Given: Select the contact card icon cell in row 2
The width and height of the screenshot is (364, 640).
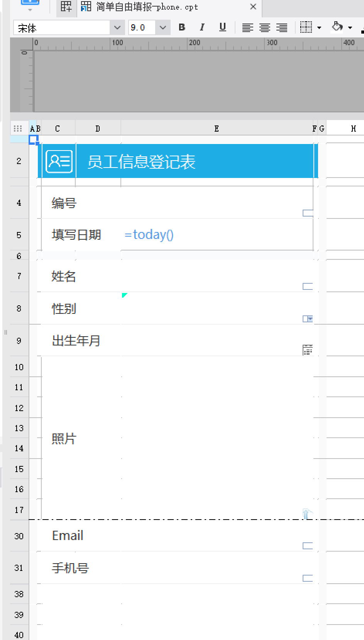Looking at the screenshot, I should pyautogui.click(x=59, y=161).
